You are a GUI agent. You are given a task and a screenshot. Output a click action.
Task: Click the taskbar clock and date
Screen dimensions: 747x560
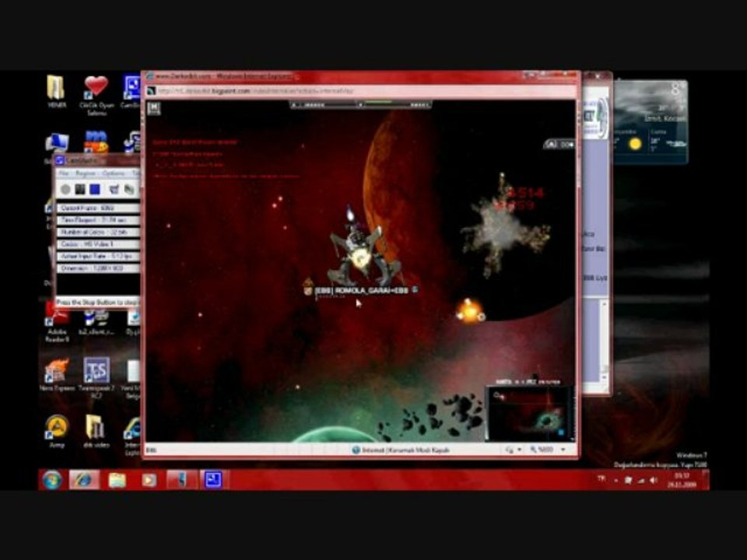[x=682, y=480]
